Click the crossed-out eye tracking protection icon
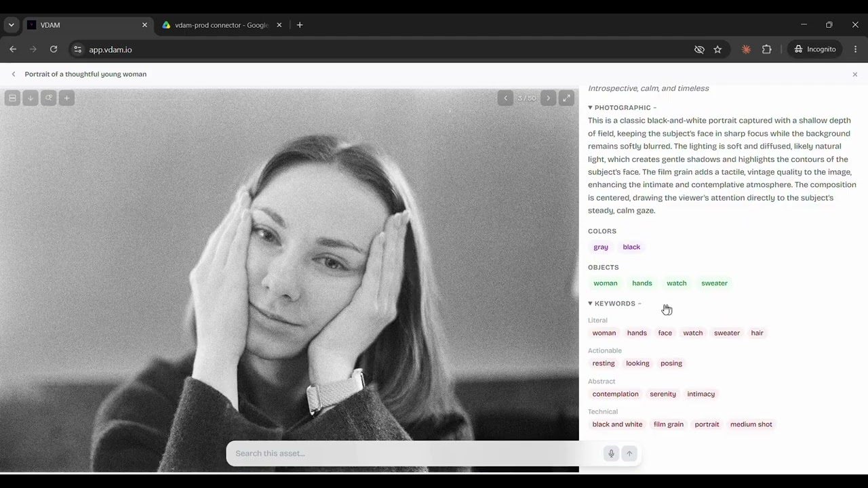Screen dimensions: 868x488 tap(699, 49)
